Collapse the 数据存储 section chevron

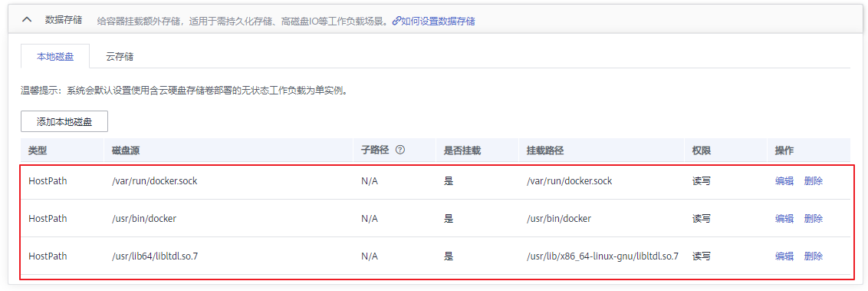coord(27,20)
